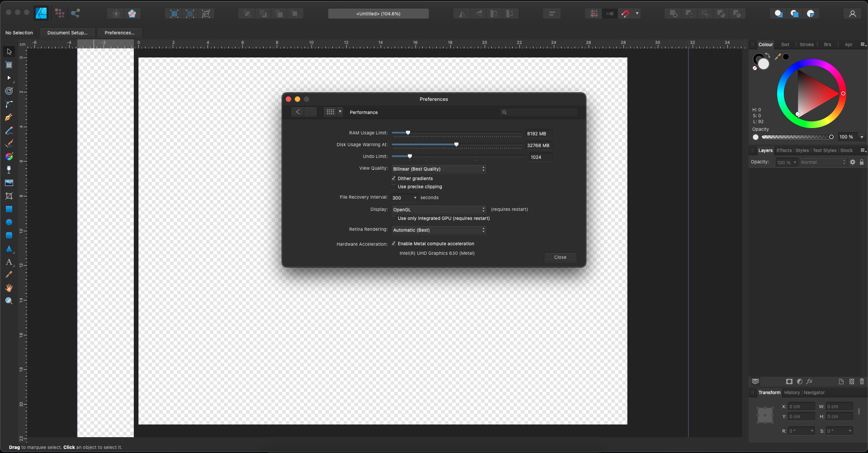Select the Node tool
Viewport: 868px width, 453px height.
coord(9,78)
